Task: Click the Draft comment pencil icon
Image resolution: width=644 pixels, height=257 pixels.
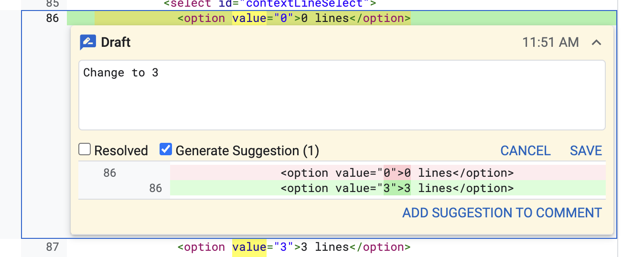Action: (x=88, y=43)
